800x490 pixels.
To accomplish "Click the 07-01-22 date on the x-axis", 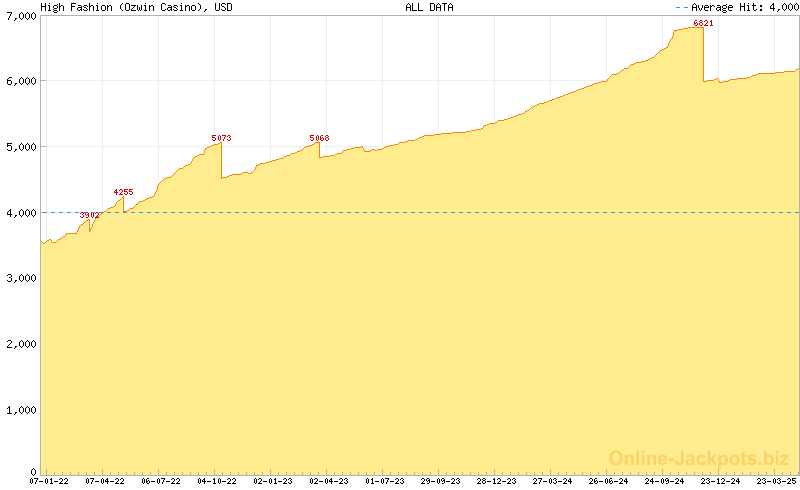I will [x=49, y=481].
